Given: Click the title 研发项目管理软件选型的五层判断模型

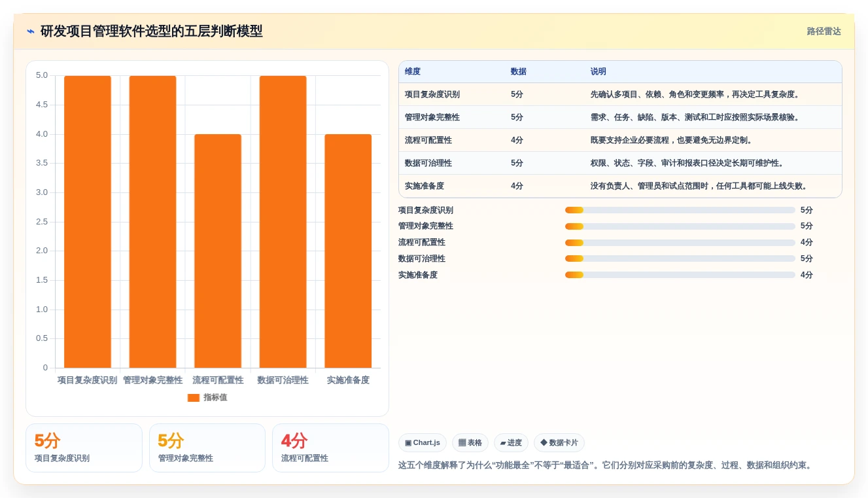Looking at the screenshot, I should (152, 31).
